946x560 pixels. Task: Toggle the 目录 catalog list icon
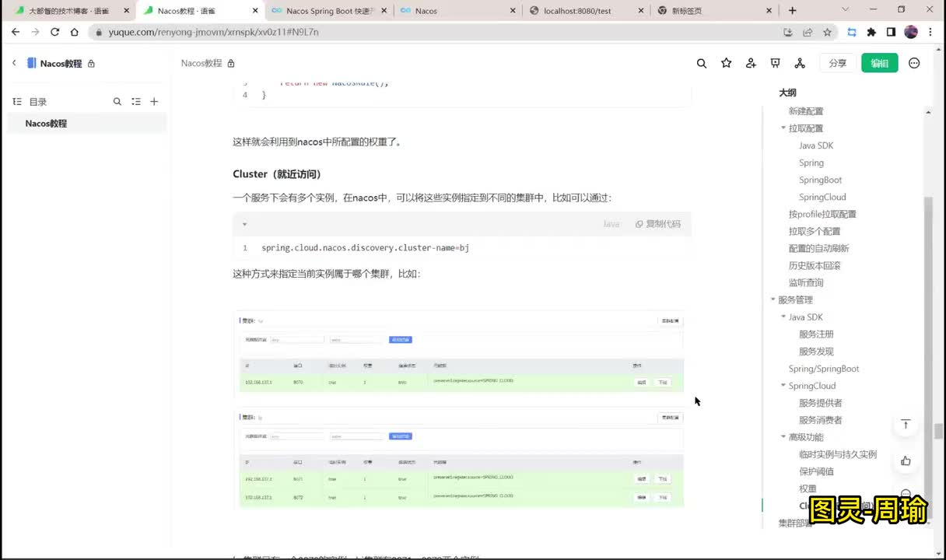pyautogui.click(x=17, y=102)
